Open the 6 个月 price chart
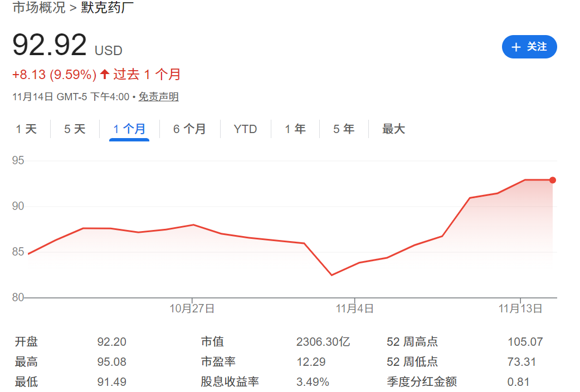The image size is (580, 392). coord(190,129)
